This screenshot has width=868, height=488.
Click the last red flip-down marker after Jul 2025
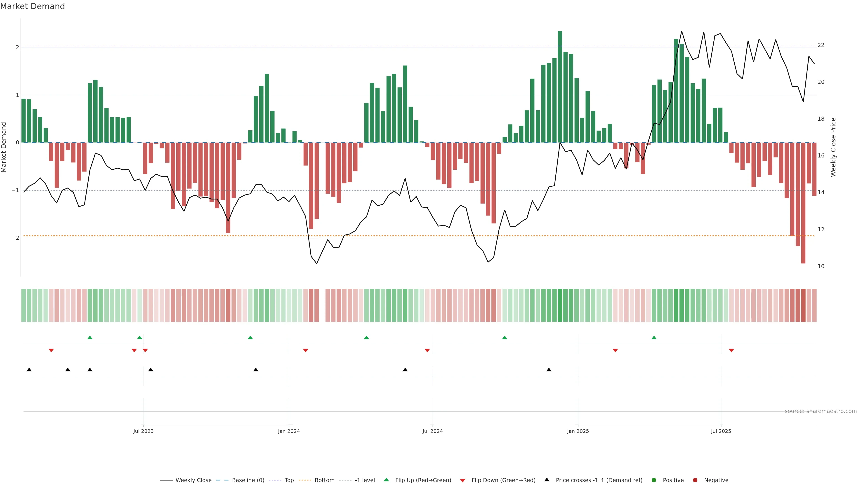tap(731, 351)
